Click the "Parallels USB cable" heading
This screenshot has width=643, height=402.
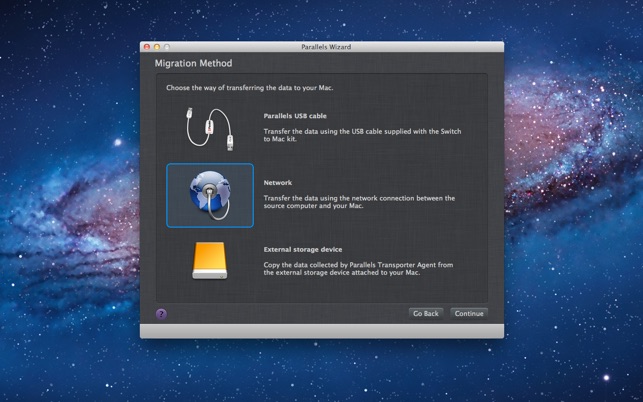[x=295, y=116]
